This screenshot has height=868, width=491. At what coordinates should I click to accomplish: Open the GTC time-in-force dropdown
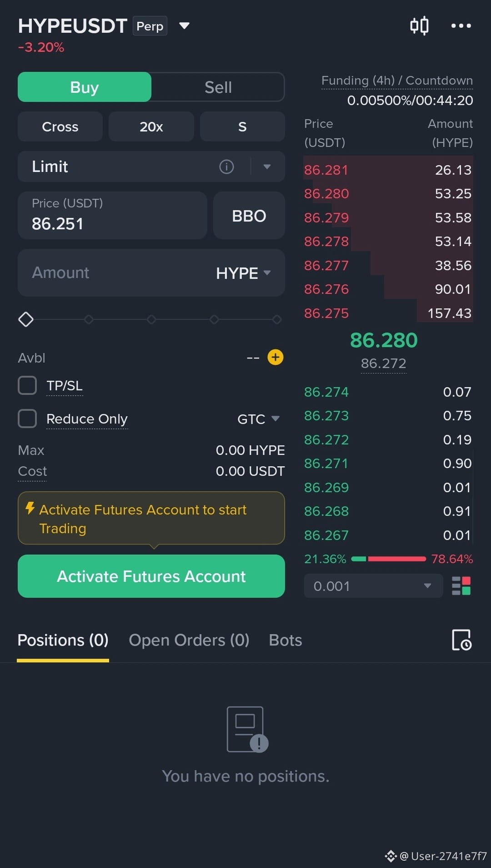[x=258, y=419]
